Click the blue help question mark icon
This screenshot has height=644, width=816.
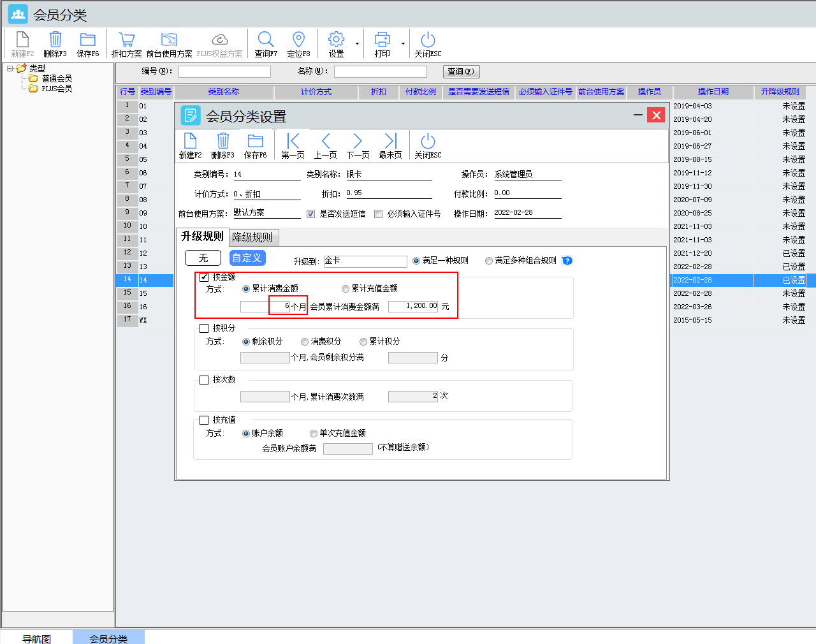coord(567,261)
